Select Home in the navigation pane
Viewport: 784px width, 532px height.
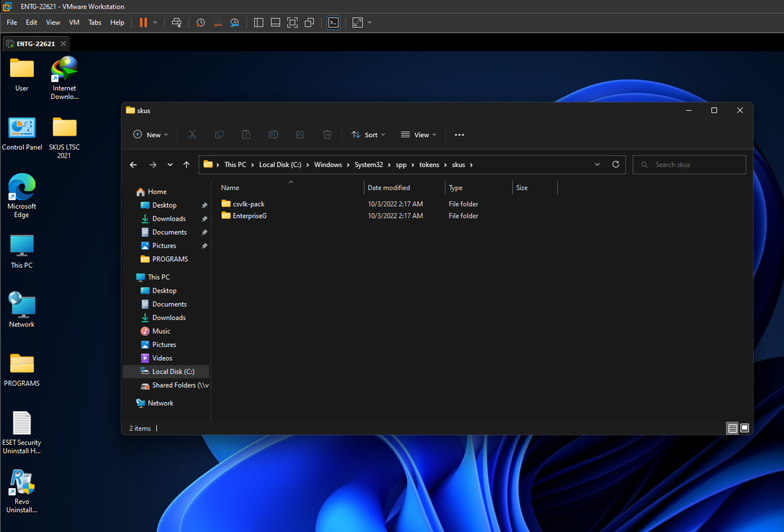[157, 192]
